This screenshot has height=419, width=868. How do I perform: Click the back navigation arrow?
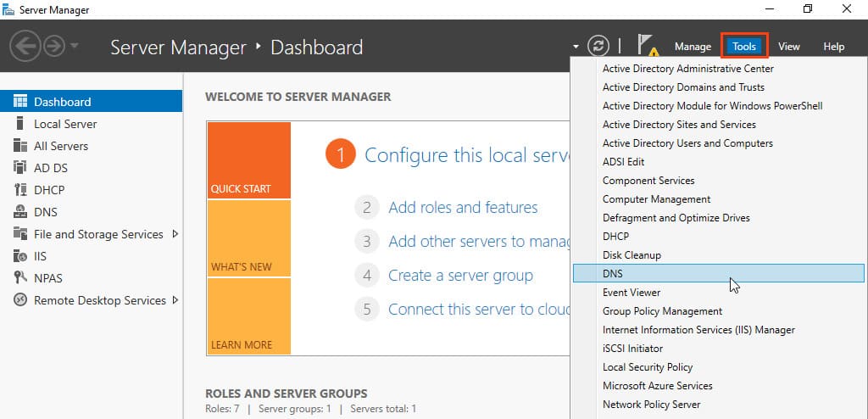25,46
